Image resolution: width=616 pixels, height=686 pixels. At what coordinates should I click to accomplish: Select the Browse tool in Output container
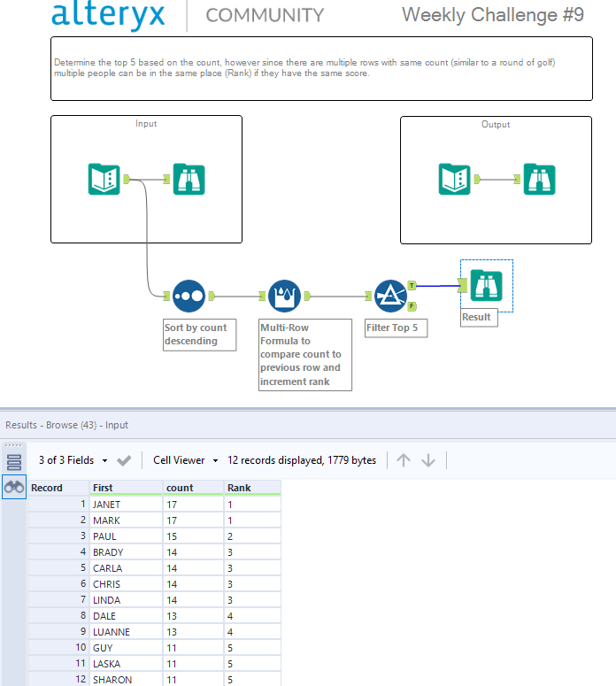tap(539, 179)
